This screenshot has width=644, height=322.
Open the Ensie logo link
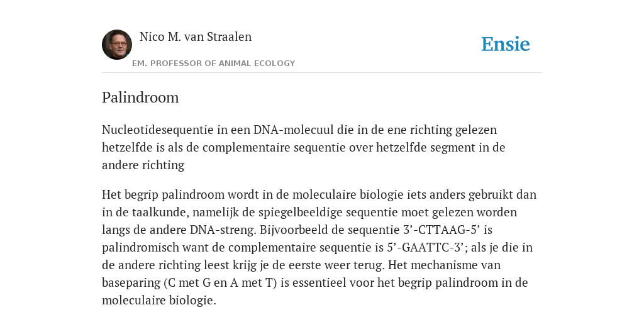click(x=506, y=44)
